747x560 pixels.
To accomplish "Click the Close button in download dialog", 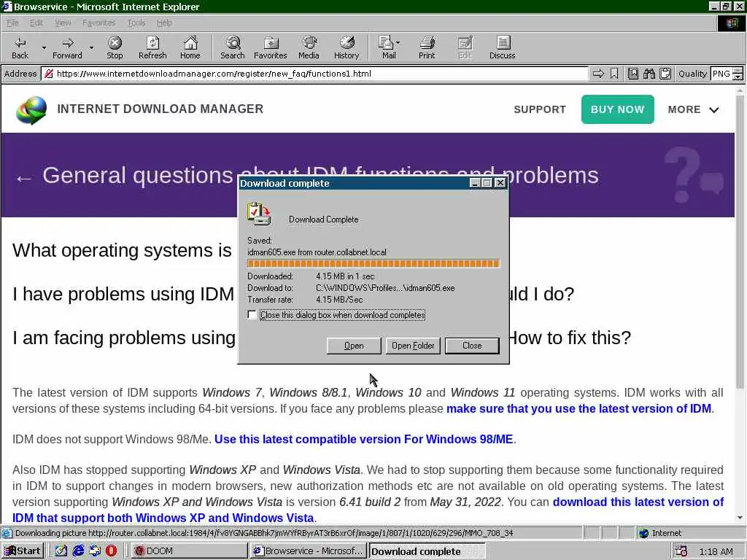I will point(472,346).
